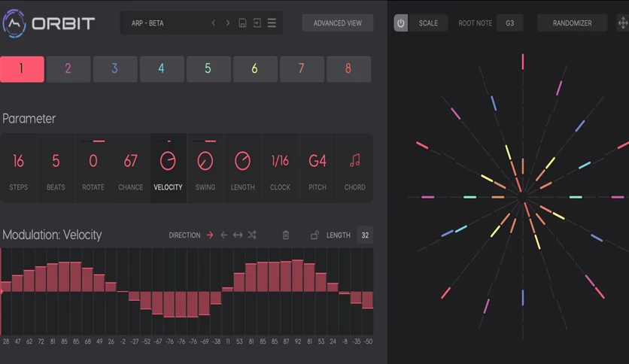
Task: Switch to orbit tab 4
Action: (x=162, y=69)
